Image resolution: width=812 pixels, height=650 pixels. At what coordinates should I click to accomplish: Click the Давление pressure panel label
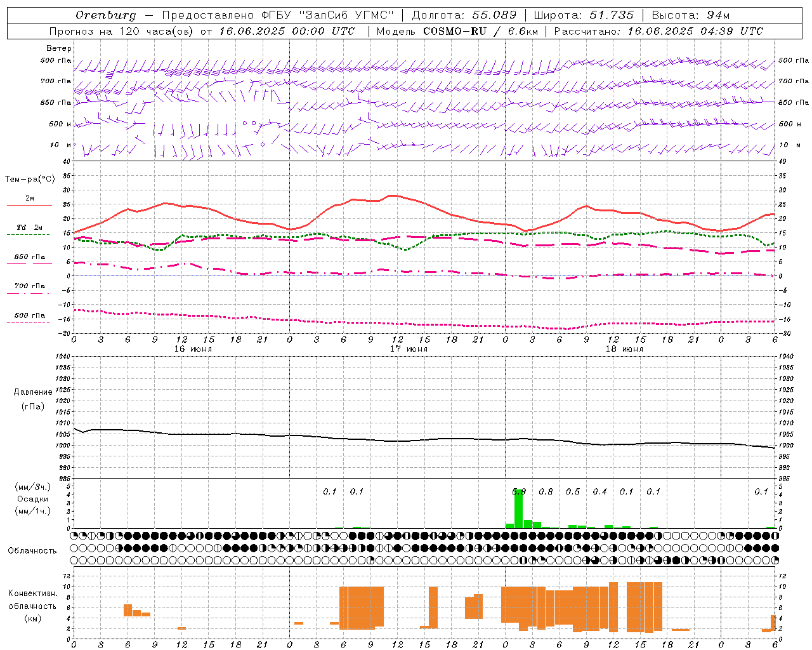[x=33, y=392]
